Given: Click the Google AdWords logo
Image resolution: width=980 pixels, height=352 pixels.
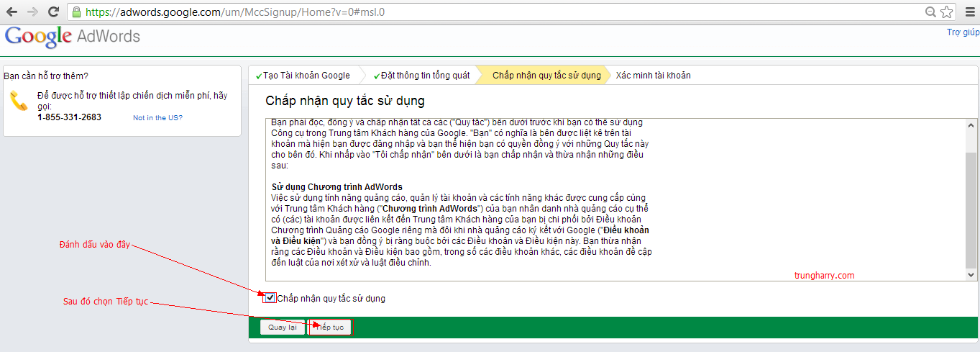Looking at the screenshot, I should click(x=73, y=37).
